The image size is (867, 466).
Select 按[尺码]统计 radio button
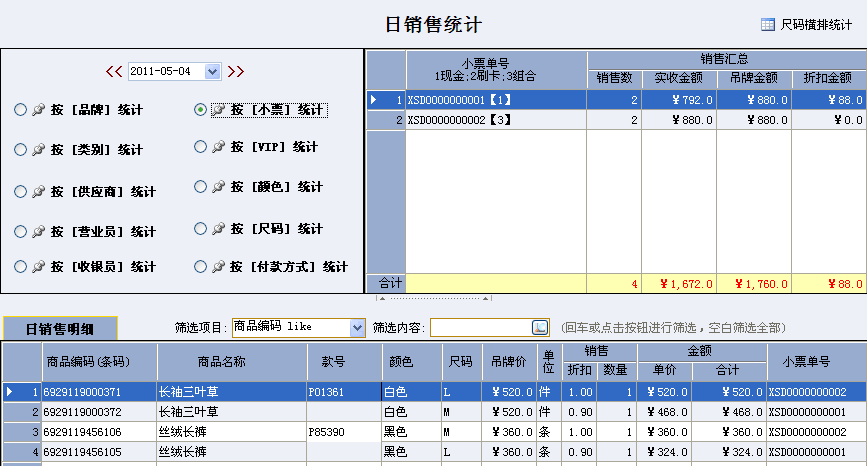pos(200,228)
